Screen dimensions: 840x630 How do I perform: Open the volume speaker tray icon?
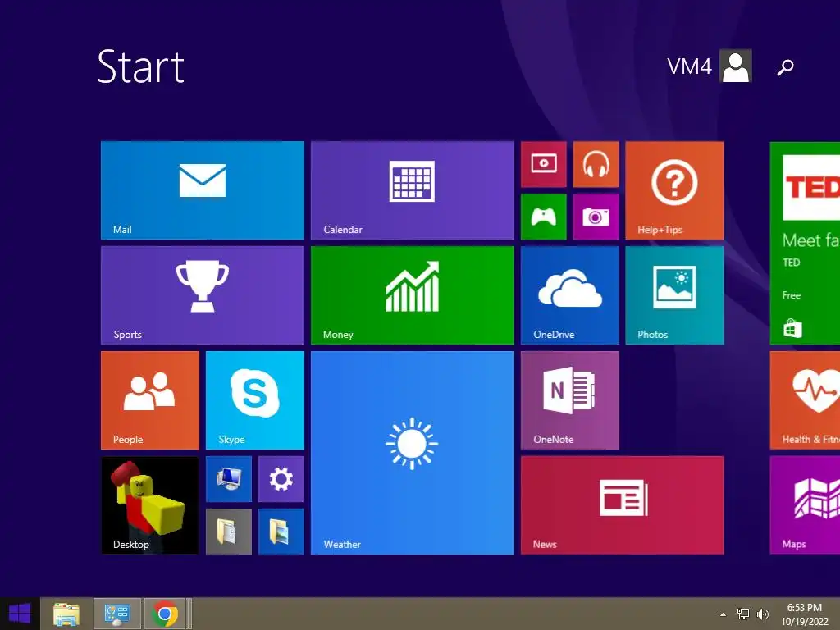tap(763, 614)
